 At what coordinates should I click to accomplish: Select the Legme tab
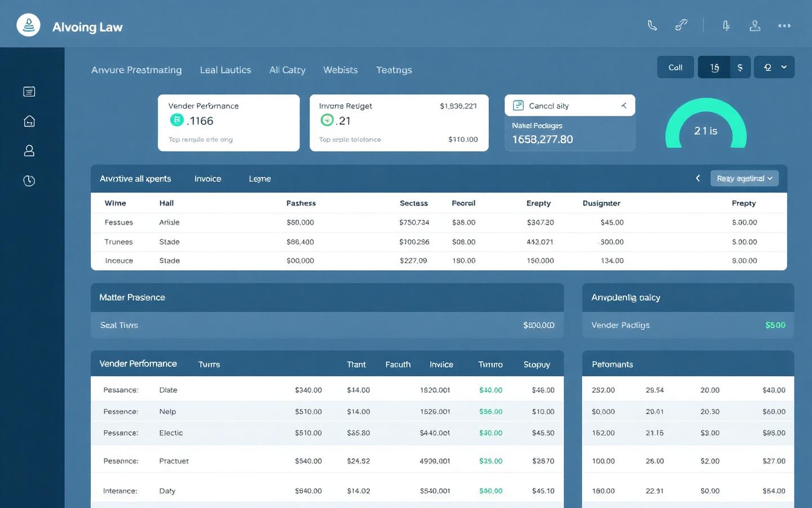pyautogui.click(x=260, y=179)
